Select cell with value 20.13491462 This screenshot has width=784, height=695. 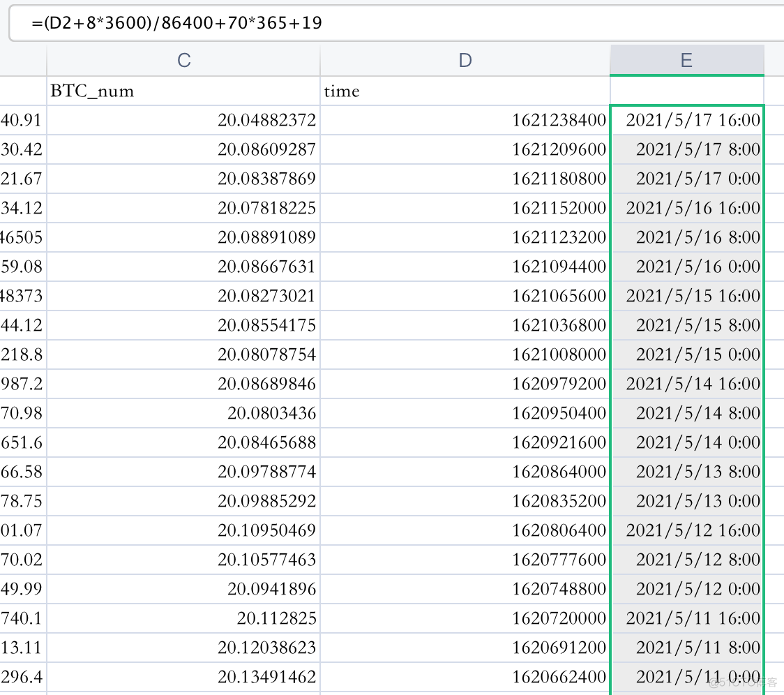(183, 677)
